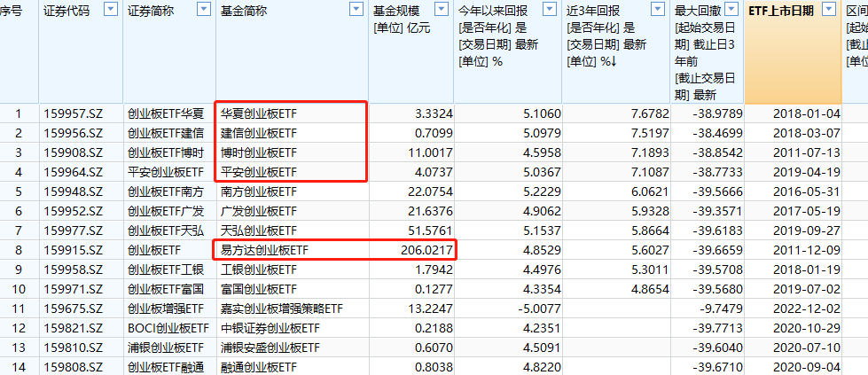Click the cell 富国创业板ETF

click(293, 289)
